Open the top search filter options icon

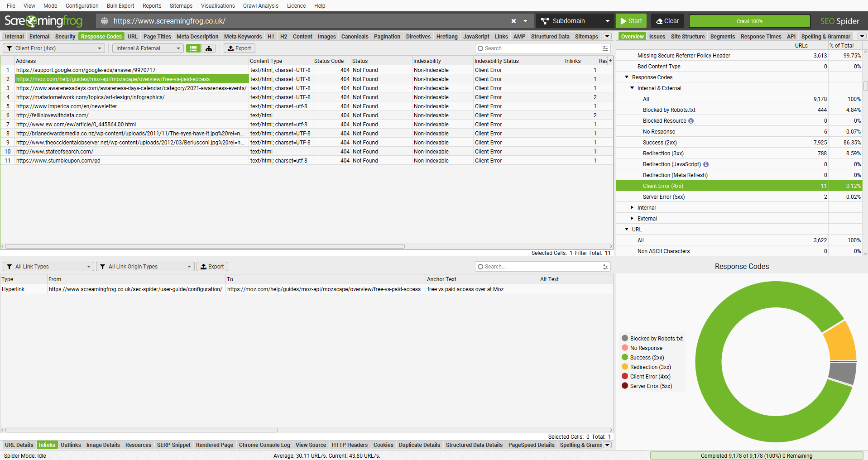point(605,48)
